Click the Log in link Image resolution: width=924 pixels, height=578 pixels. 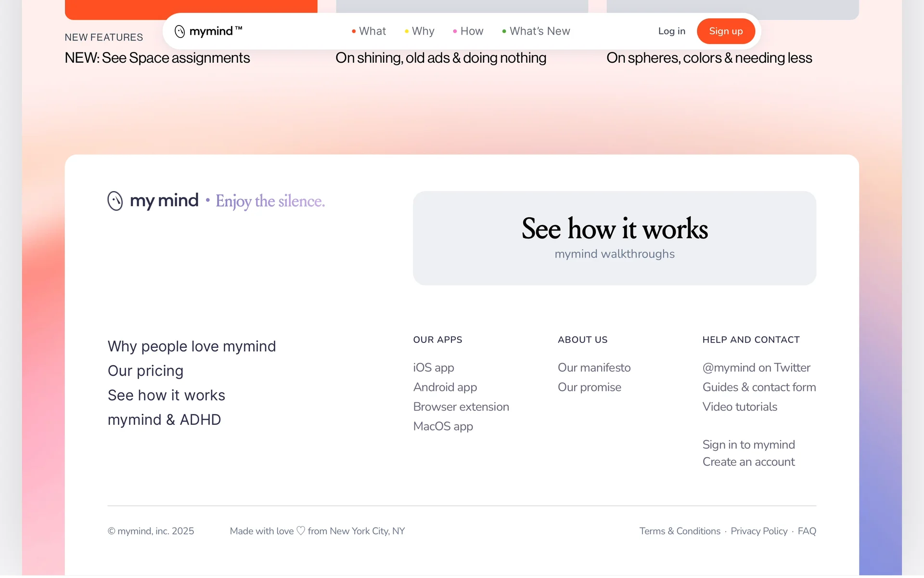point(671,31)
